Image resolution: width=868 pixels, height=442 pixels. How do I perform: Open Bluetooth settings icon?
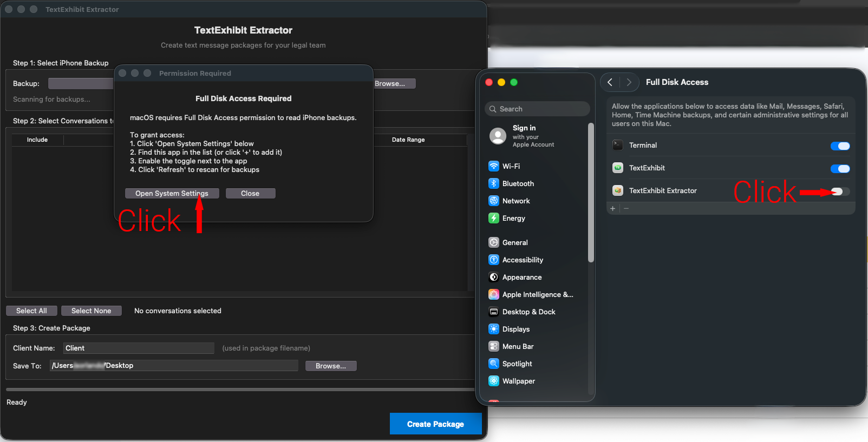pyautogui.click(x=493, y=183)
